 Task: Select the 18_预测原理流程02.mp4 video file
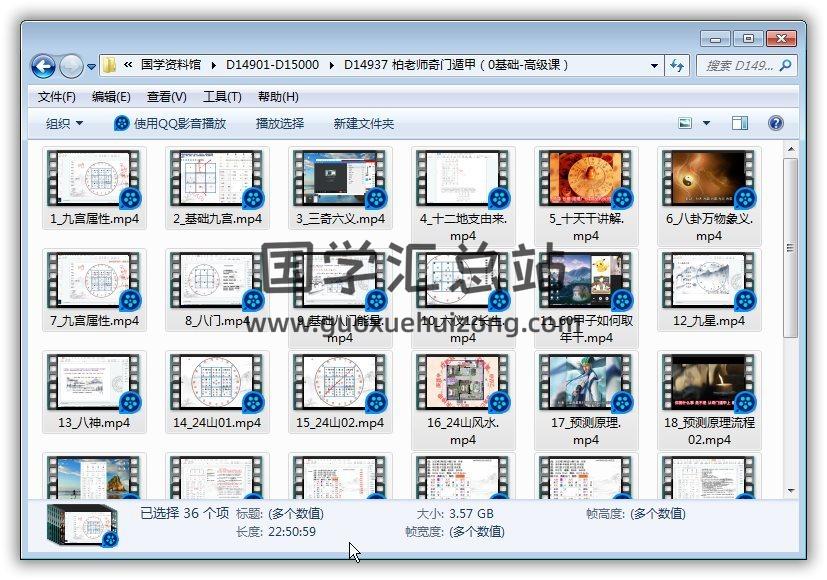pyautogui.click(x=709, y=385)
